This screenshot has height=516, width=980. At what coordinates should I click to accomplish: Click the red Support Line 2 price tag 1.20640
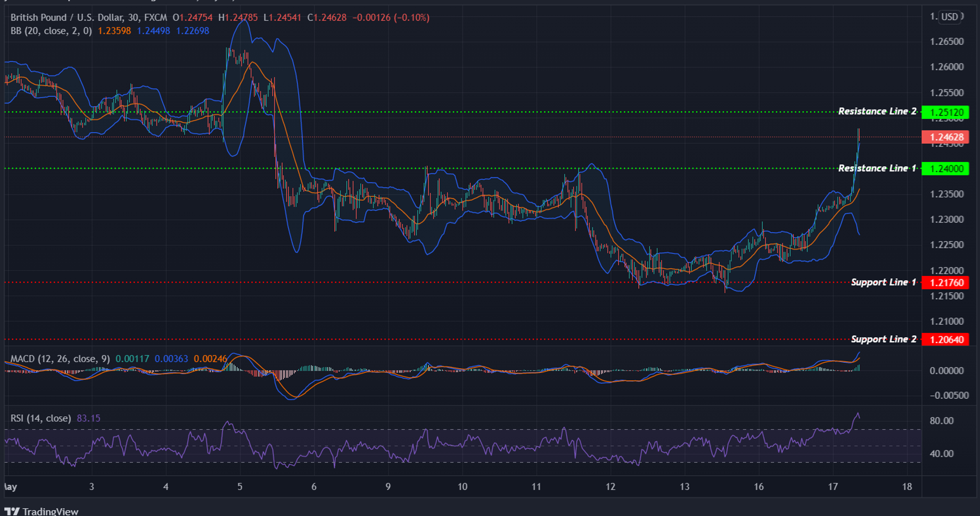point(946,340)
